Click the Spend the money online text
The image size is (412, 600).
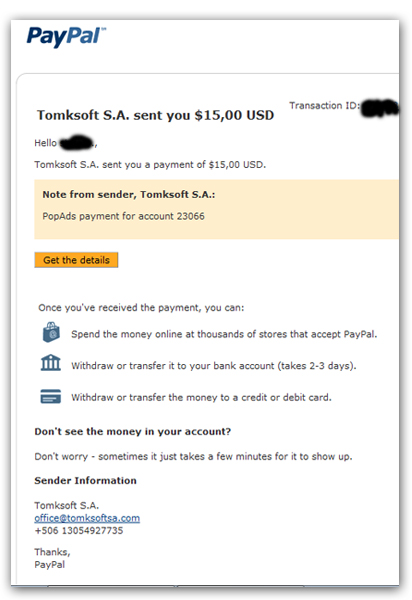224,334
